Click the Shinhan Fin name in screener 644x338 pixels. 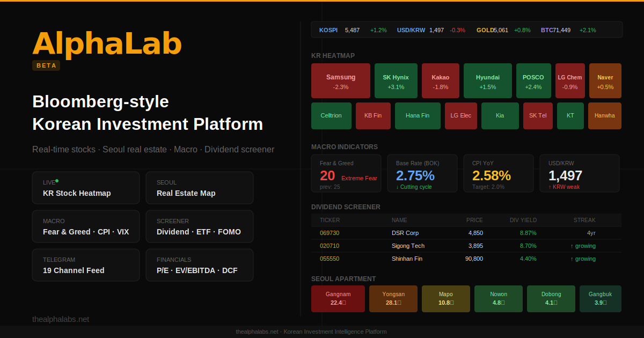pyautogui.click(x=408, y=259)
